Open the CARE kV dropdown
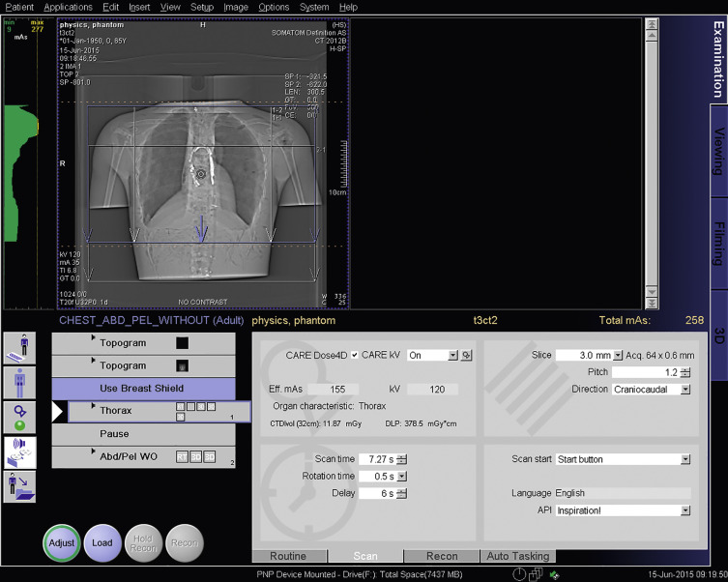This screenshot has height=582, width=728. pyautogui.click(x=452, y=356)
